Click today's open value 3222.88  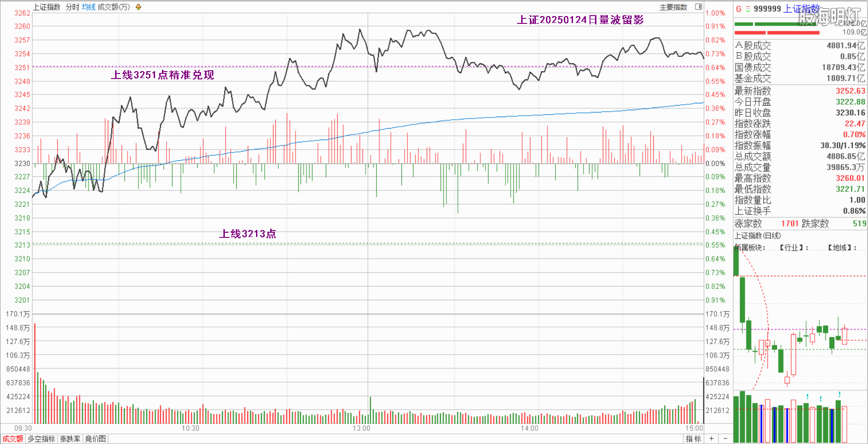point(850,102)
